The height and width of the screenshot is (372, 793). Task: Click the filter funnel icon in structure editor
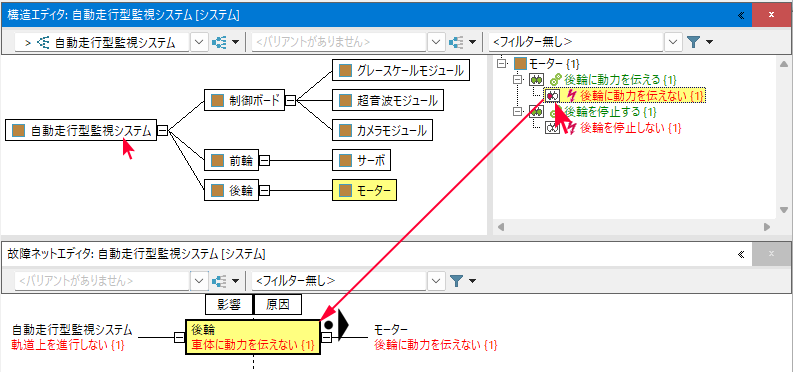[693, 42]
